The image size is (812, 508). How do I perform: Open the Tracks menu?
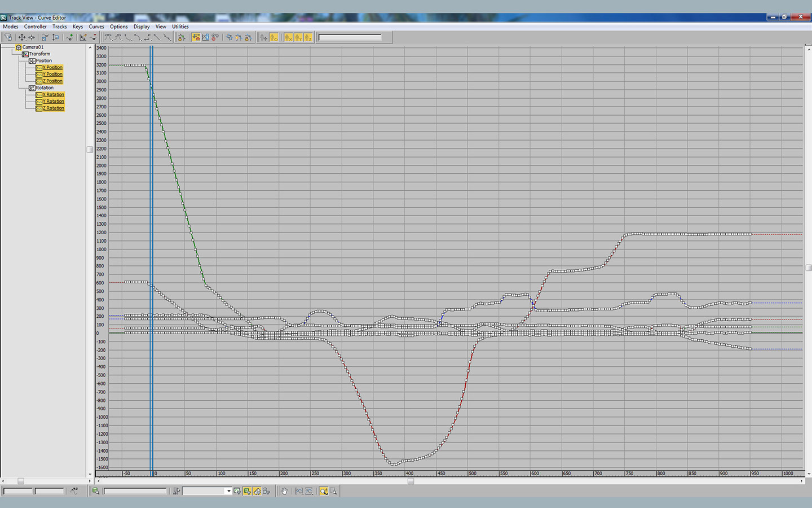[60, 27]
